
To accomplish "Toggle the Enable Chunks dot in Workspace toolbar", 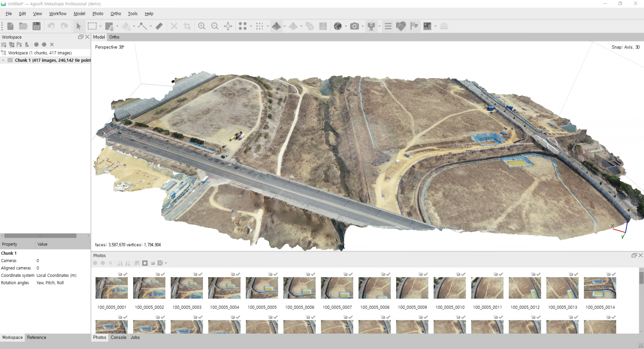I will pyautogui.click(x=36, y=45).
